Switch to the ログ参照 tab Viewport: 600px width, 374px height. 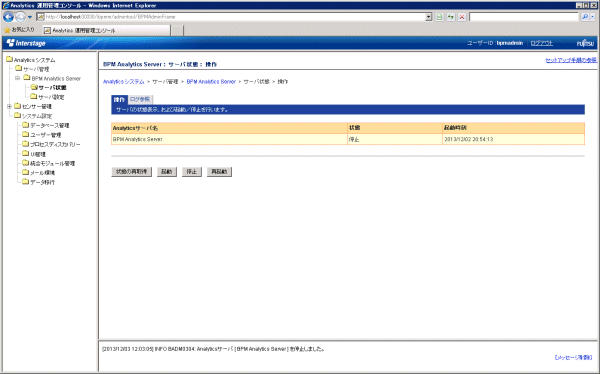tap(140, 100)
